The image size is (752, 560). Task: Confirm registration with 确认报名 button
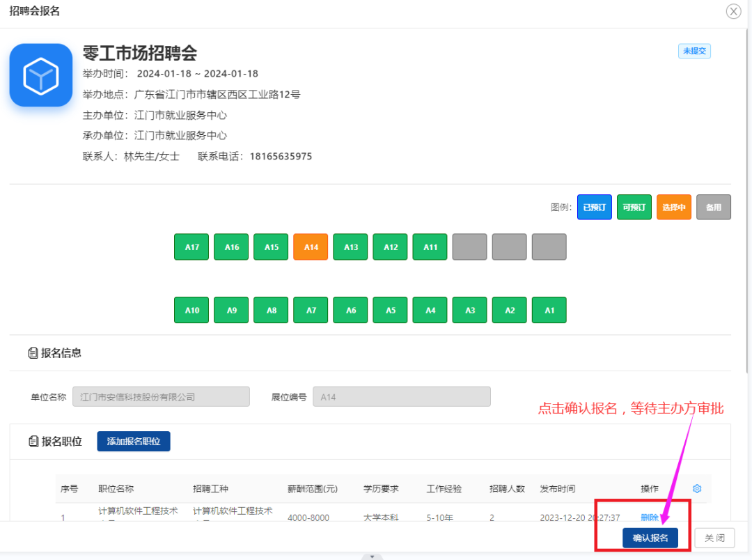(x=650, y=538)
